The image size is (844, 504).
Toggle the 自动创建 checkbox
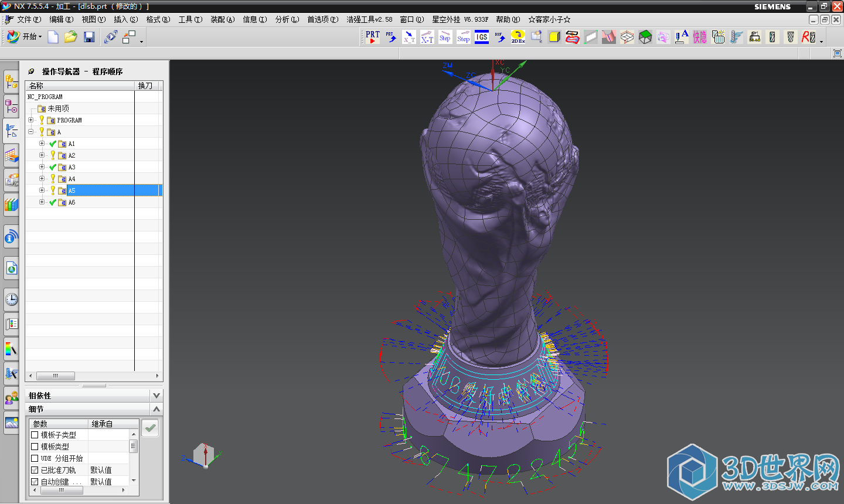tap(35, 482)
